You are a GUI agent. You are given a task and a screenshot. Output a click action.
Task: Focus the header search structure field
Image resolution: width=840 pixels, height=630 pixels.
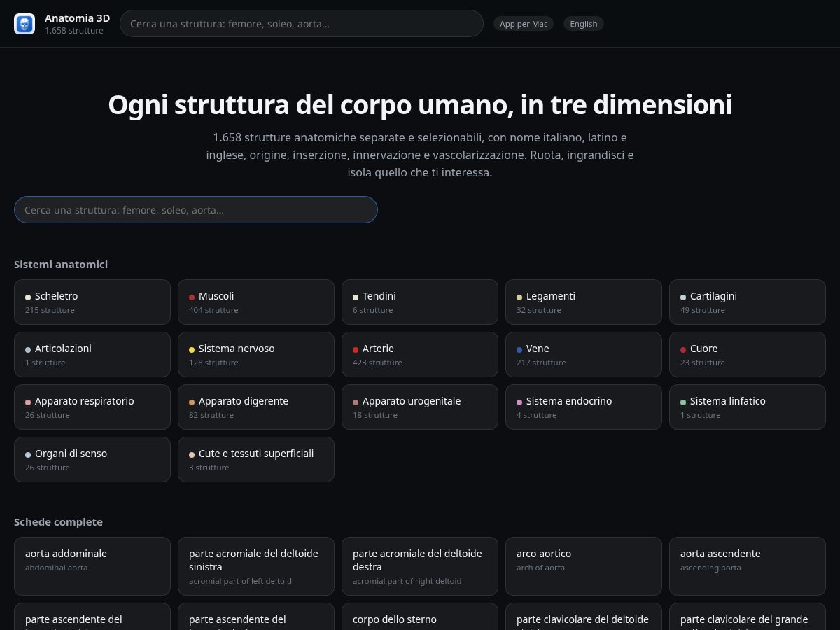click(x=302, y=23)
